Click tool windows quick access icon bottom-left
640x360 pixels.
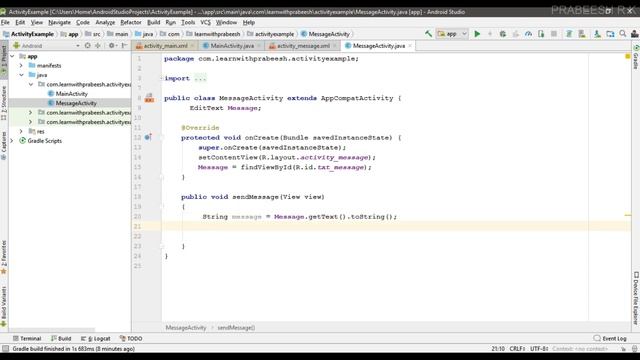pyautogui.click(x=5, y=349)
